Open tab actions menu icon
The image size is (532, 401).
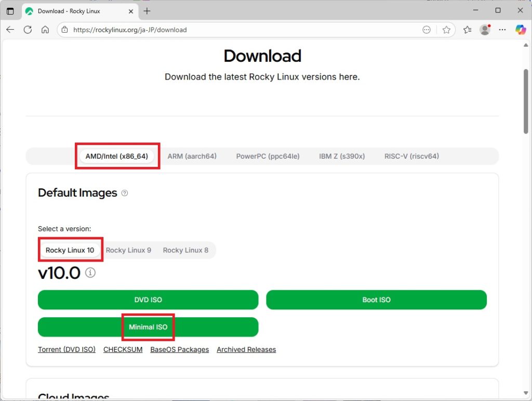10,11
